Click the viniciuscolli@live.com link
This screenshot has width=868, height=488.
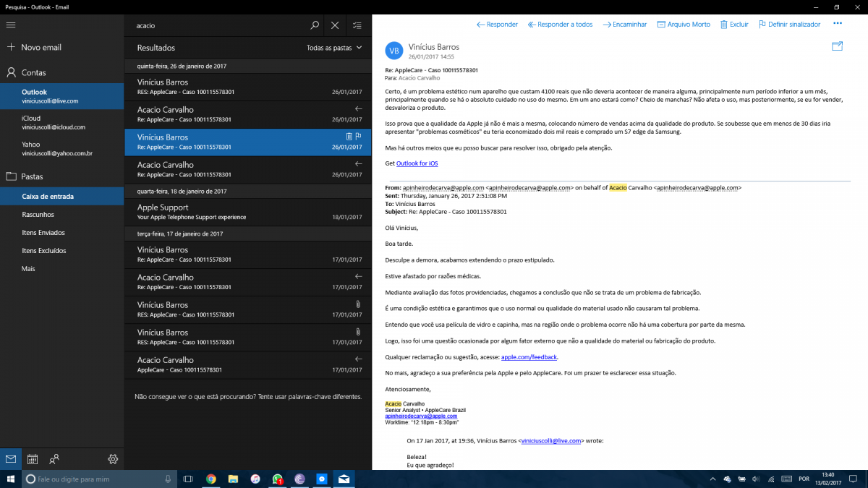click(x=551, y=440)
